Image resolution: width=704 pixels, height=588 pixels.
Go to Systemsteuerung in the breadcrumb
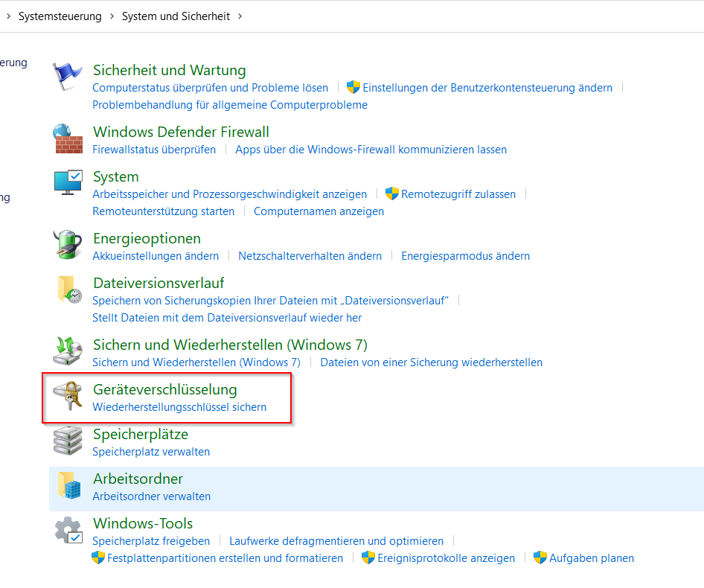(x=60, y=16)
